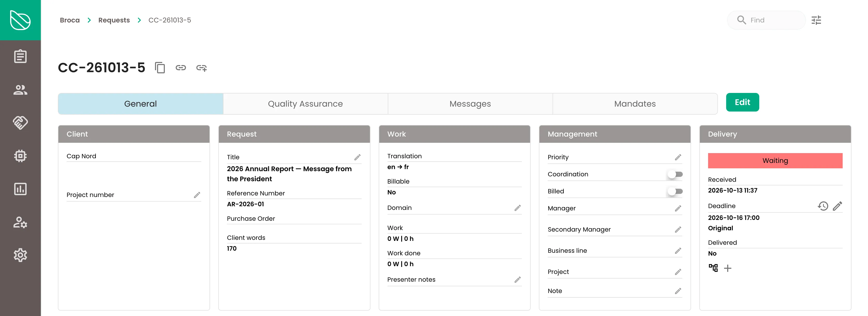The height and width of the screenshot is (316, 868).
Task: Click the green Edit button
Action: 742,102
